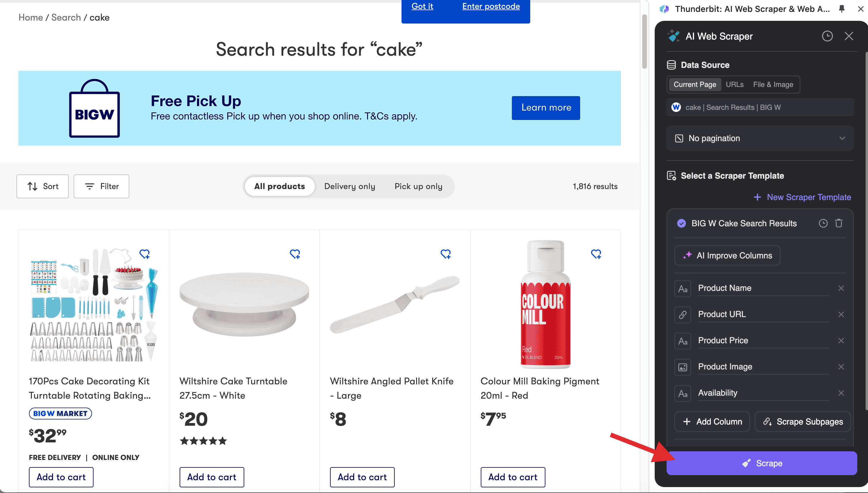The height and width of the screenshot is (493, 868).
Task: Click the purple Scrape button
Action: 762,463
